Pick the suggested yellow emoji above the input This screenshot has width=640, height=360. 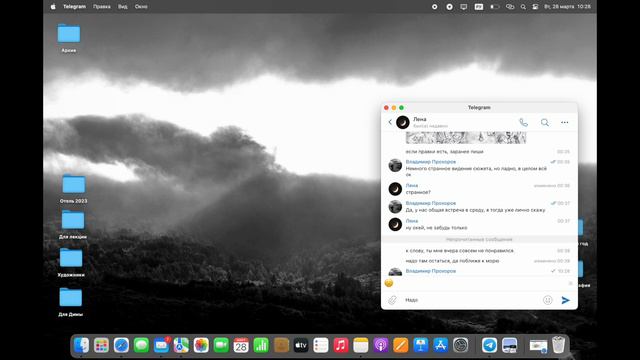click(x=389, y=283)
